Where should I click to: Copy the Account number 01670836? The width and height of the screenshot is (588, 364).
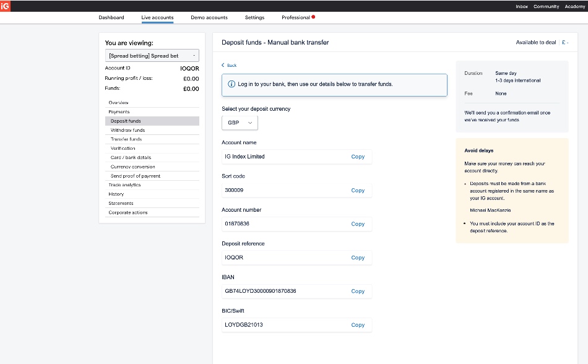(358, 224)
